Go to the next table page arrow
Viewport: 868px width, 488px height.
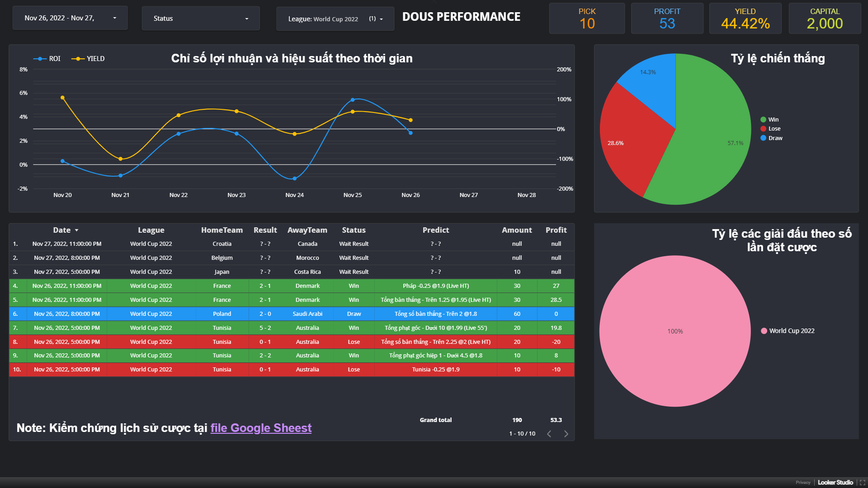[566, 434]
